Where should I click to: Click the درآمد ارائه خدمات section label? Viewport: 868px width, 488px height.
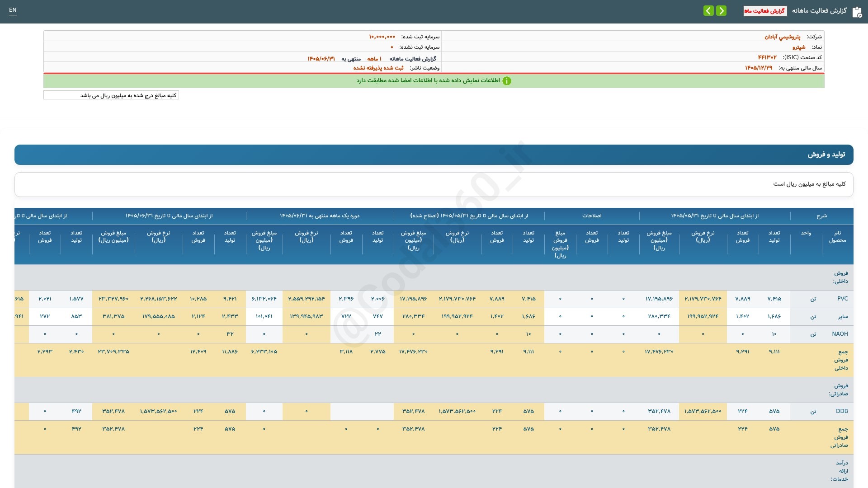coord(840,471)
